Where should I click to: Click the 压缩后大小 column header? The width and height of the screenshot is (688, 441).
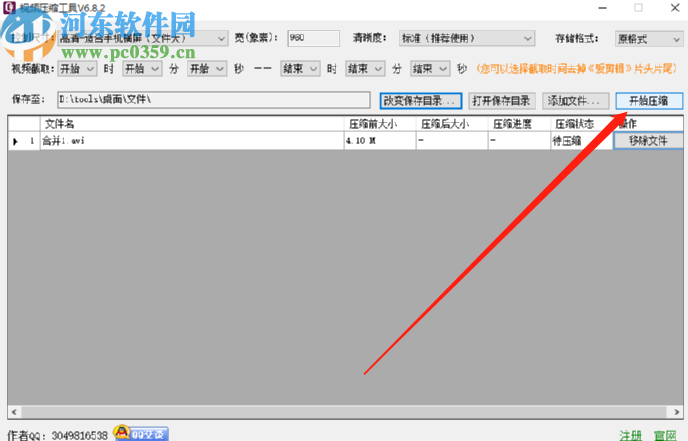tap(452, 124)
